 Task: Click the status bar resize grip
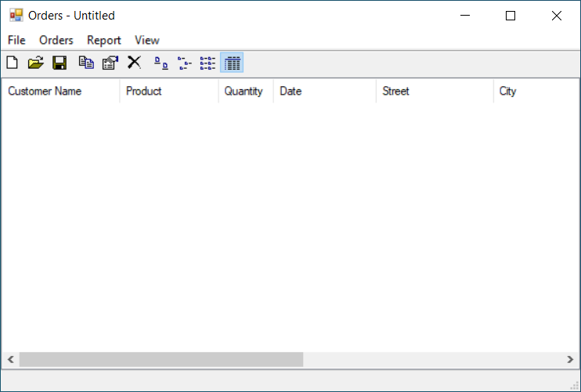tap(574, 386)
